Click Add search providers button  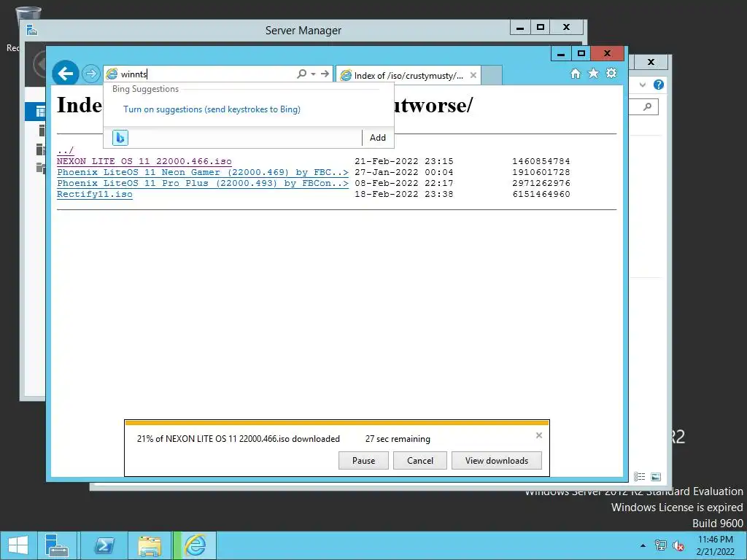(x=377, y=138)
